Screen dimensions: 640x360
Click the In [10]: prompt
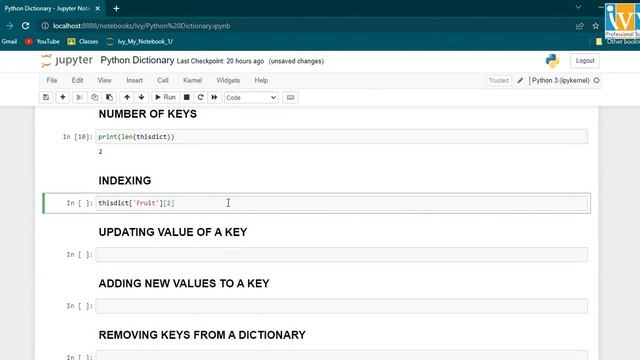click(78, 137)
